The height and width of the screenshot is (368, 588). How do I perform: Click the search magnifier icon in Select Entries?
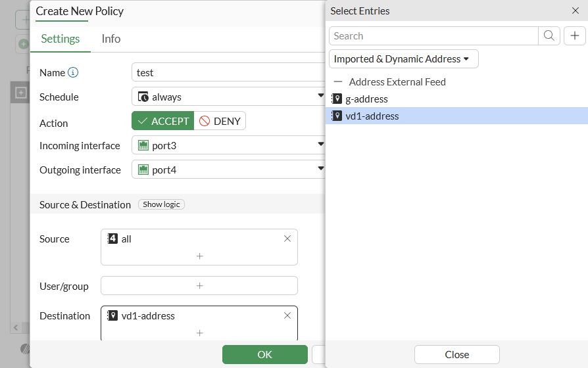[x=549, y=36]
